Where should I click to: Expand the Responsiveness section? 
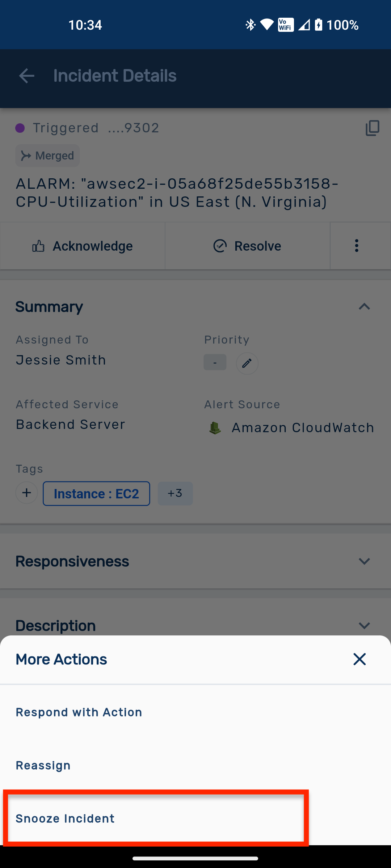(x=364, y=561)
